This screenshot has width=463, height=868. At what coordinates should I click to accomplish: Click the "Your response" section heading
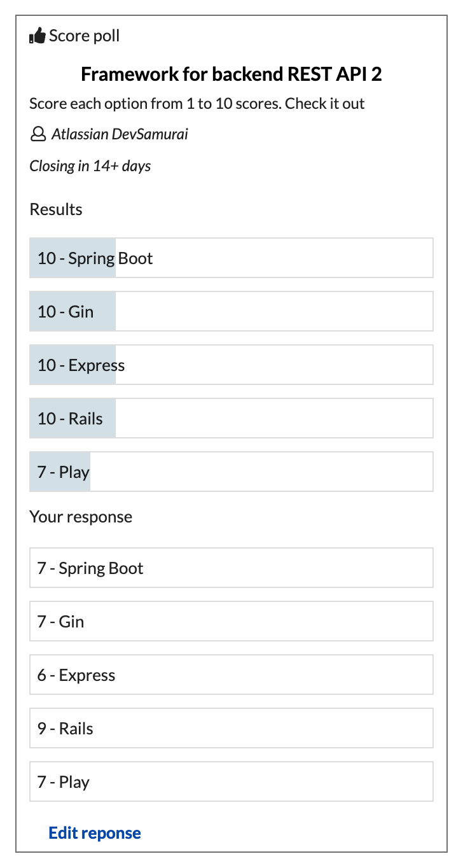(x=81, y=517)
